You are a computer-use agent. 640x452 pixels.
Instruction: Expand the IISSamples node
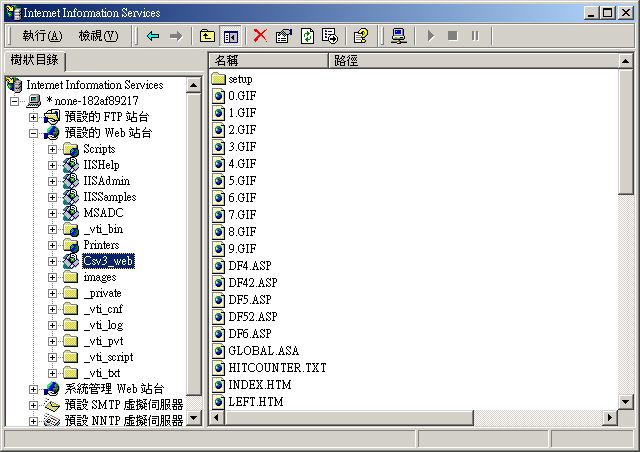click(52, 197)
